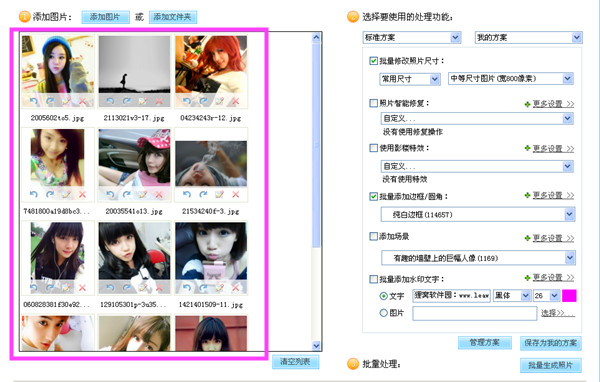Uncheck 批量添加边框/圆角 checkbox
The height and width of the screenshot is (382, 600).
point(373,196)
